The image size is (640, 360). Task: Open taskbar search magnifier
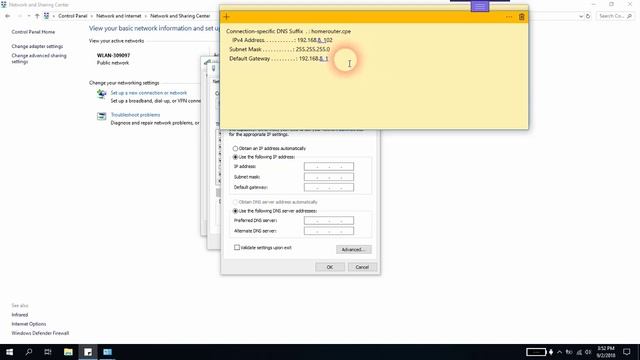(x=29, y=352)
